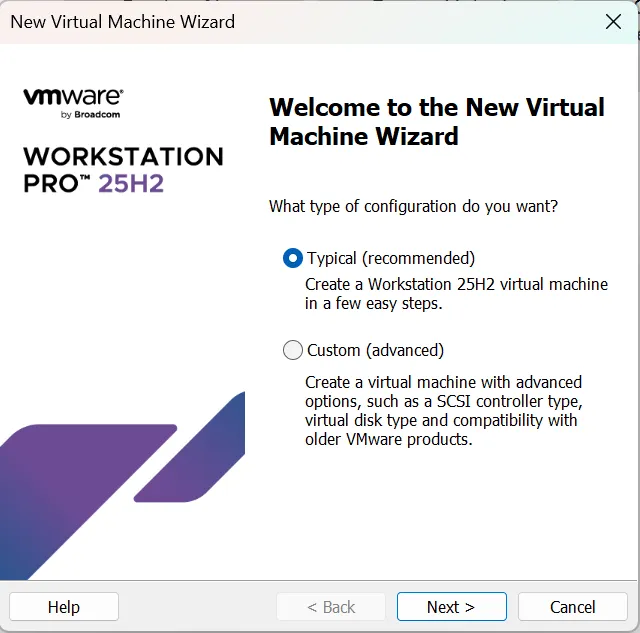Click the 'Create a Workstation 25H2 virtual machine' description

click(456, 294)
